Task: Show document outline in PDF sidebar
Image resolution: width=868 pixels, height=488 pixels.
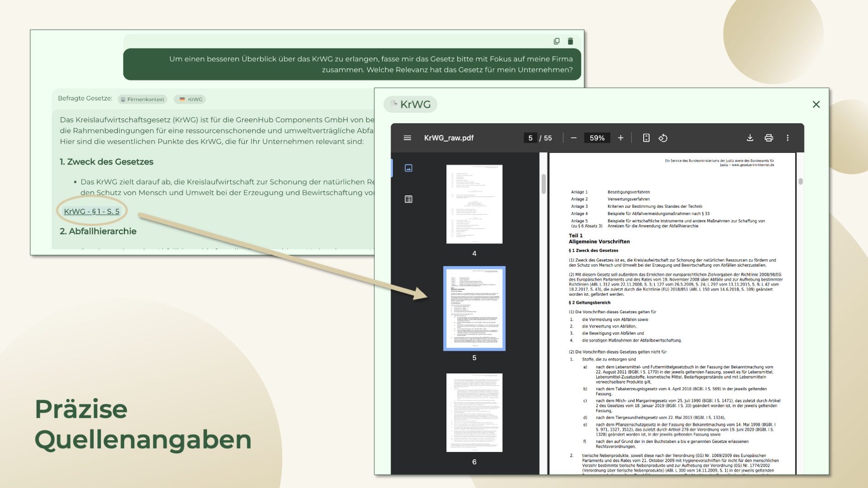Action: [x=408, y=199]
